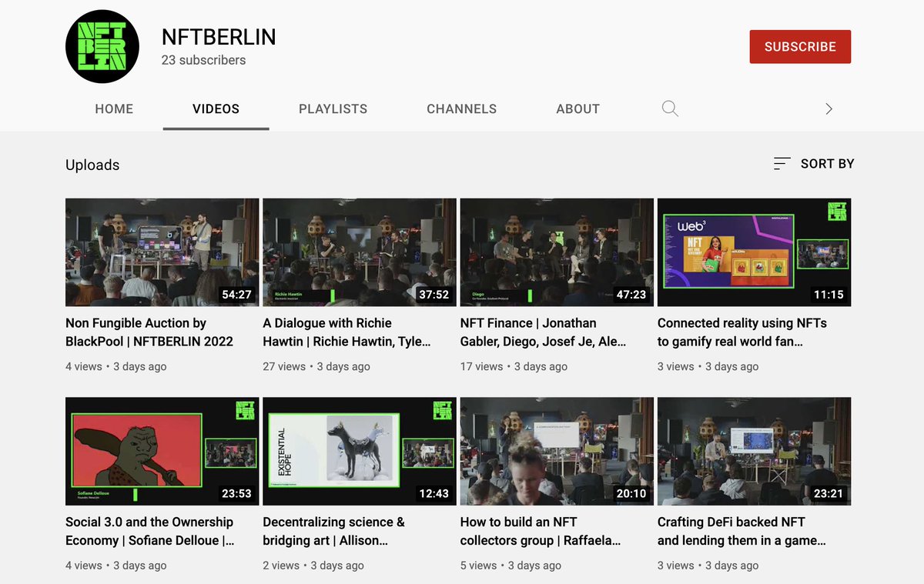The image size is (924, 584).
Task: Click the 20:10 duration badge
Action: (631, 493)
